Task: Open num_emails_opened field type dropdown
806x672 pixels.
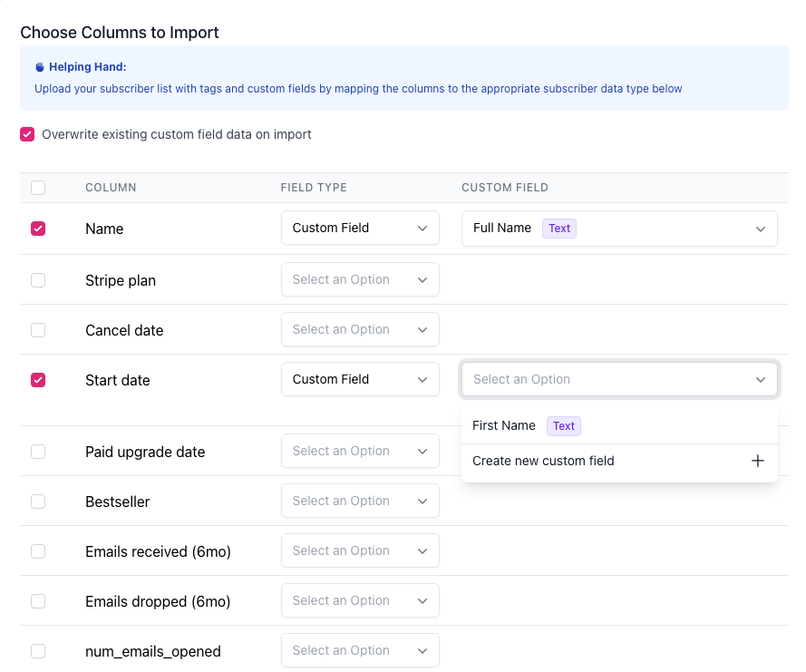Action: click(x=360, y=650)
